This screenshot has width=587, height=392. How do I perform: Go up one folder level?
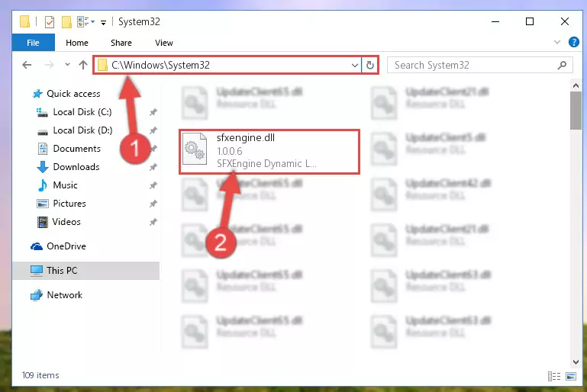point(83,65)
